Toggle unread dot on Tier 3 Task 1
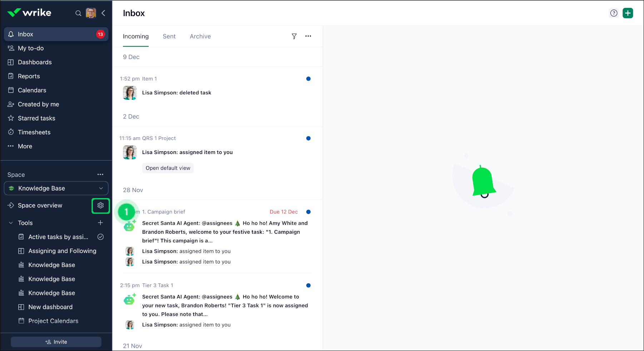Screen dimensions: 644x351 pos(308,285)
